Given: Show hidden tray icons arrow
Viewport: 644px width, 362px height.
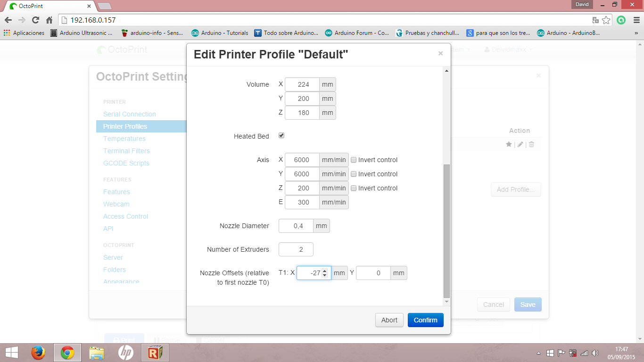Looking at the screenshot, I should 539,353.
